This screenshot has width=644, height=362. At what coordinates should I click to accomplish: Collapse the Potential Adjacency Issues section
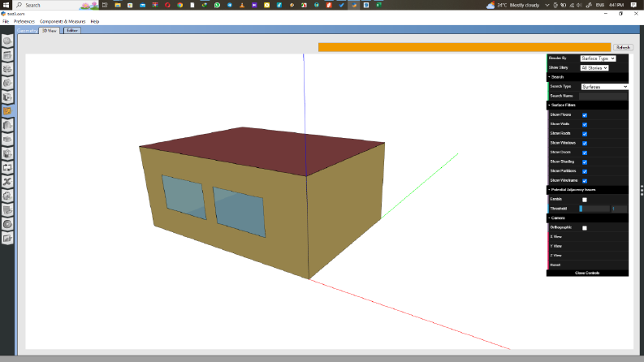tap(587, 190)
